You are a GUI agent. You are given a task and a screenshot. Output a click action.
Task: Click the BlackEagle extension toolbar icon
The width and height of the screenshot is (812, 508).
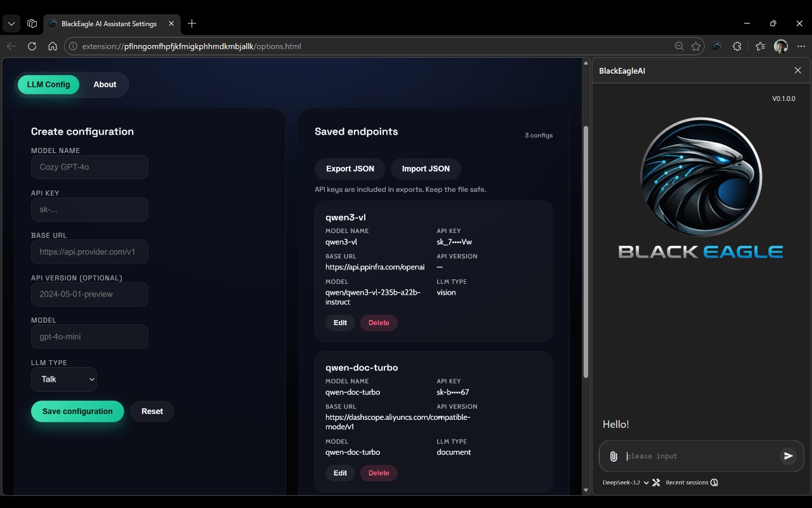[716, 46]
